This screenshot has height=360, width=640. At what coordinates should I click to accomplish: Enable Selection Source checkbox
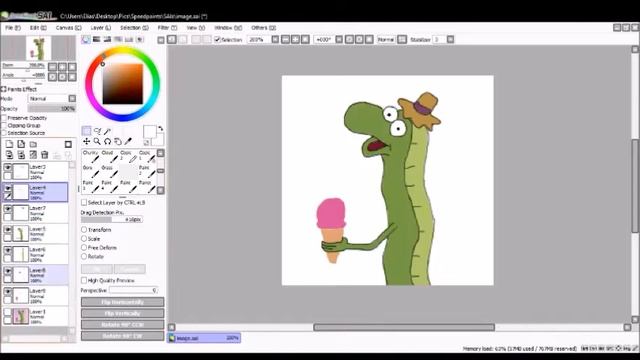click(4, 133)
